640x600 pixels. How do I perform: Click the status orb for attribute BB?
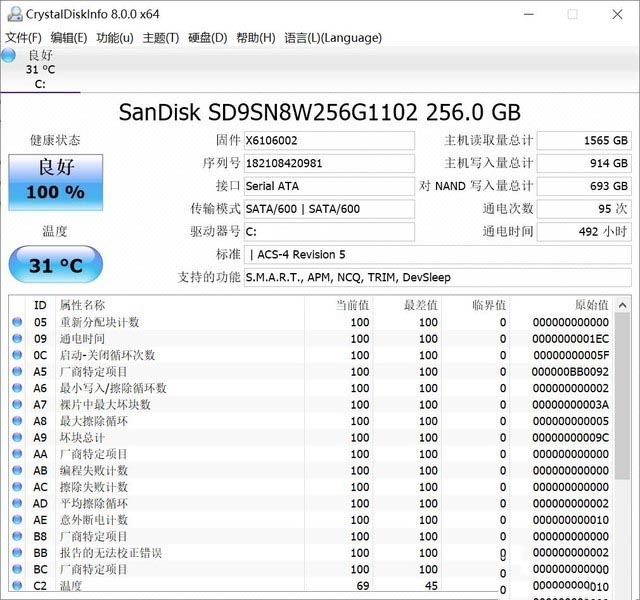pyautogui.click(x=17, y=553)
